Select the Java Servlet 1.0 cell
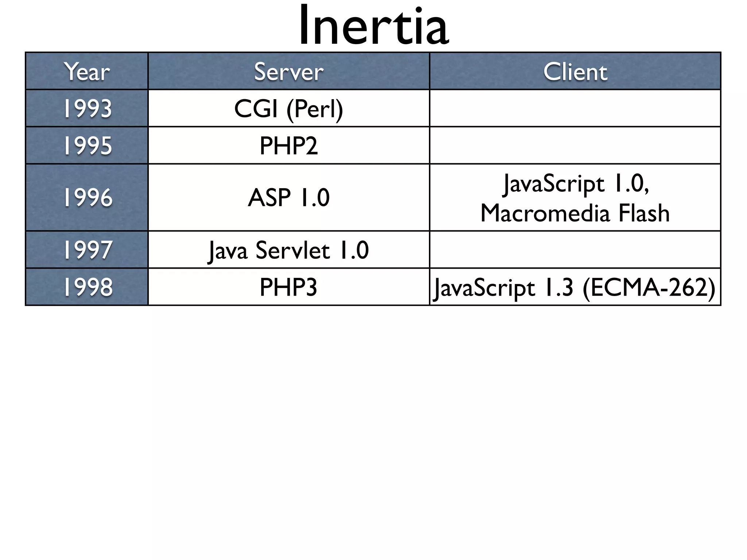The width and height of the screenshot is (747, 560). pyautogui.click(x=289, y=250)
